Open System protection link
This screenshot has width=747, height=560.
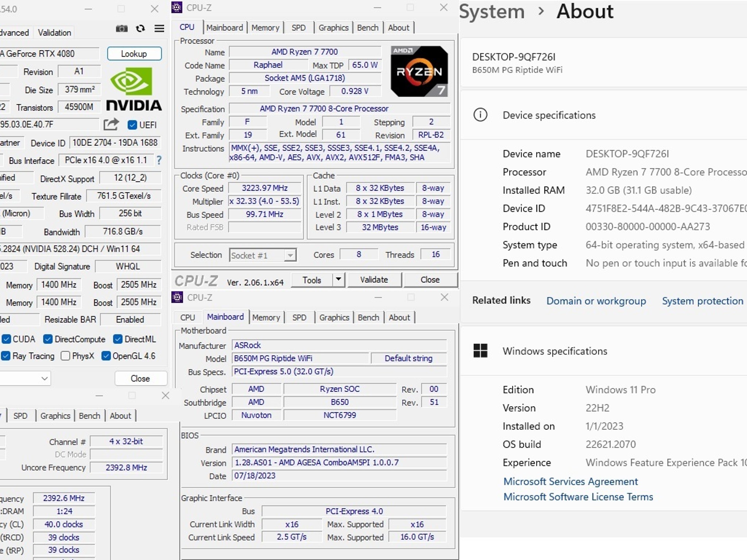click(703, 301)
